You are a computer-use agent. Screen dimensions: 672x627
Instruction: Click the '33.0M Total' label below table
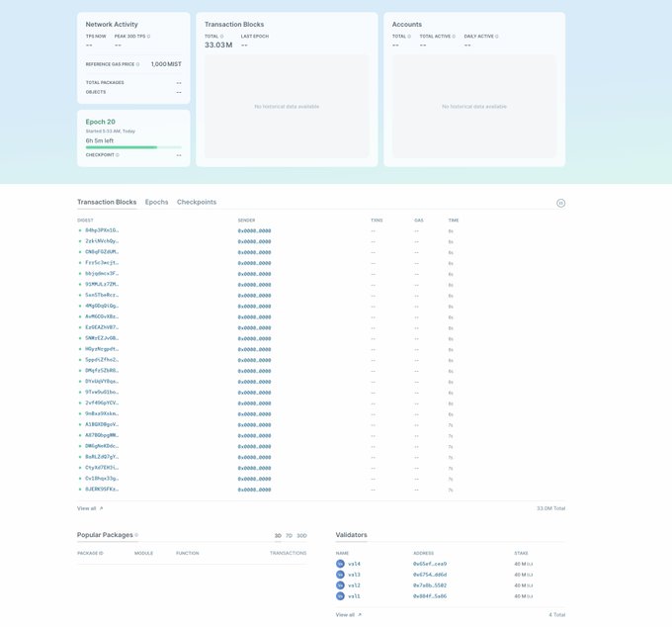[551, 508]
